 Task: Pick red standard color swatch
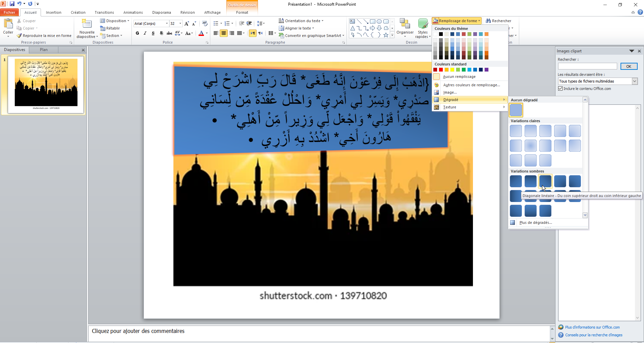click(x=441, y=70)
